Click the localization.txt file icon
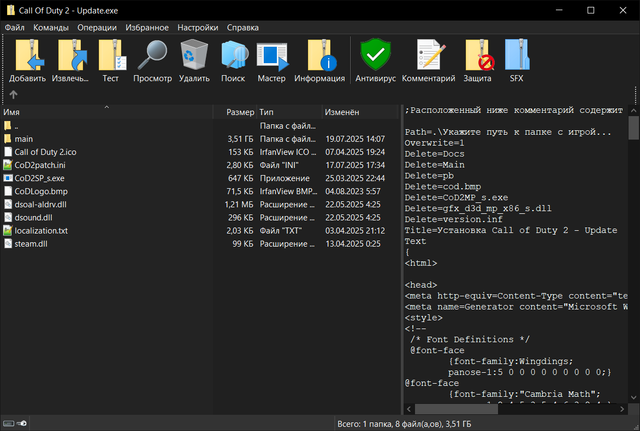640x431 pixels. click(8, 231)
